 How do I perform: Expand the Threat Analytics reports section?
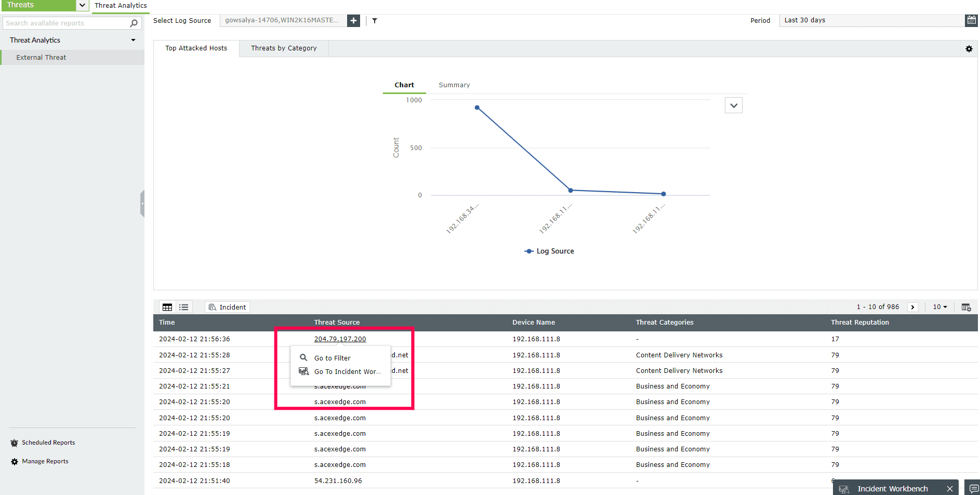pos(133,39)
